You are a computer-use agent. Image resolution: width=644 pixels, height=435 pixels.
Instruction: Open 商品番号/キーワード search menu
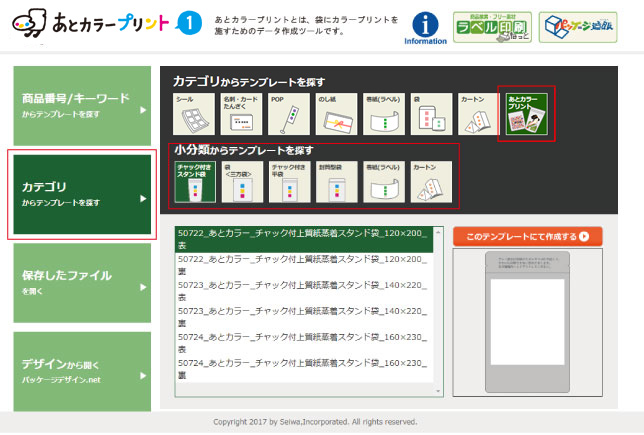tap(82, 106)
